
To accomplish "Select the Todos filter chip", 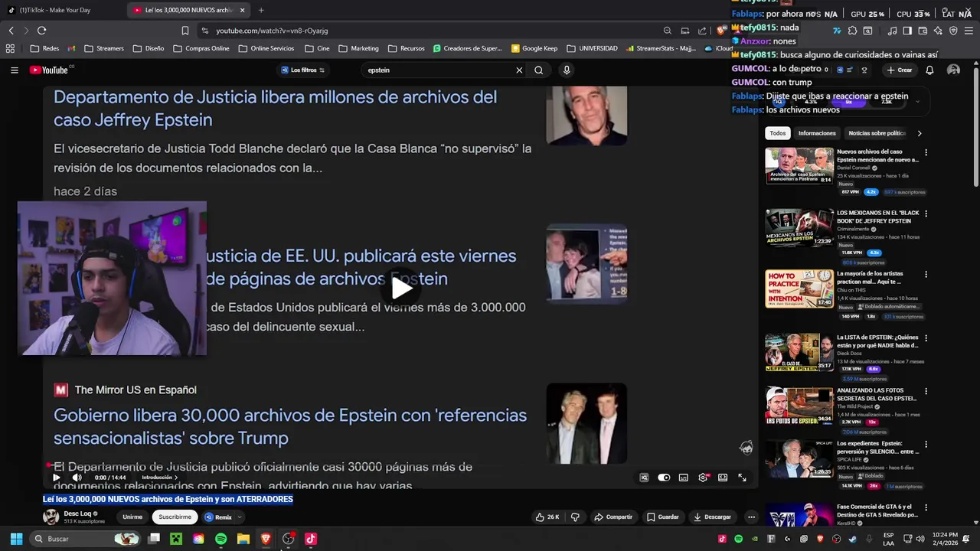I will pyautogui.click(x=778, y=133).
